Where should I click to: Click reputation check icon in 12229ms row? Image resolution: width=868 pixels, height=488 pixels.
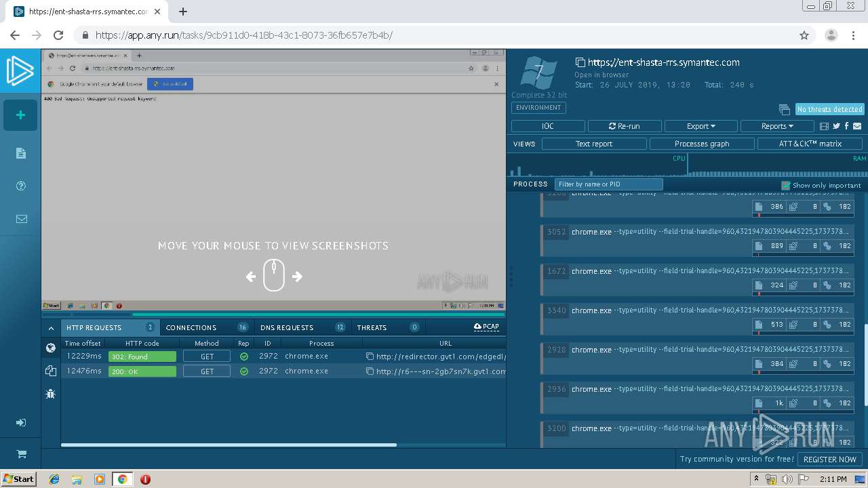coord(244,357)
